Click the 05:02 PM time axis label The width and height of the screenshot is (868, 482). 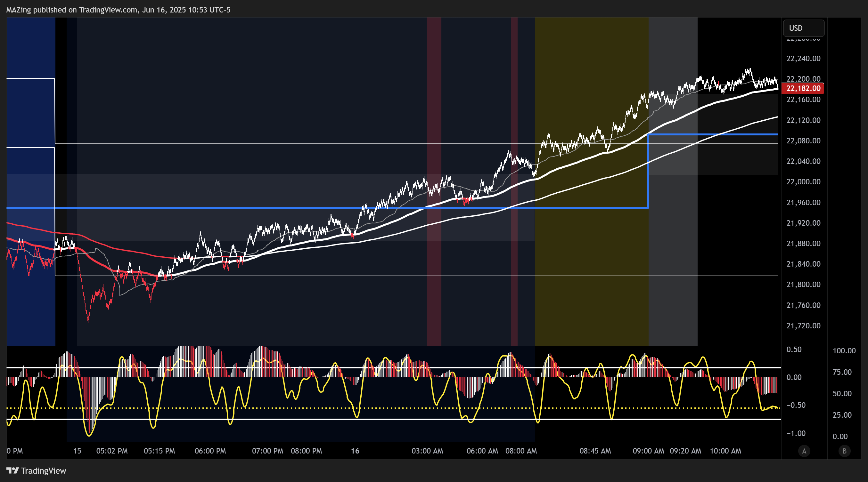point(112,451)
